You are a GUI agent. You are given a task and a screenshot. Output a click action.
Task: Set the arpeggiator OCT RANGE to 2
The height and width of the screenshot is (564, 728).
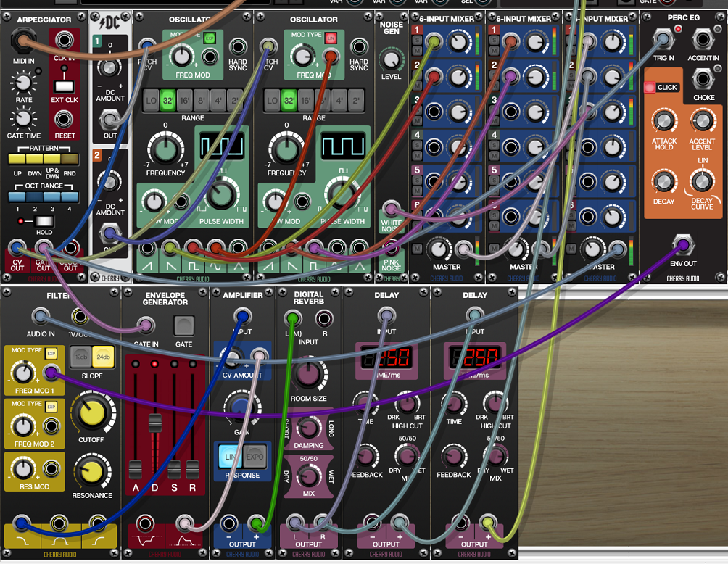[35, 196]
